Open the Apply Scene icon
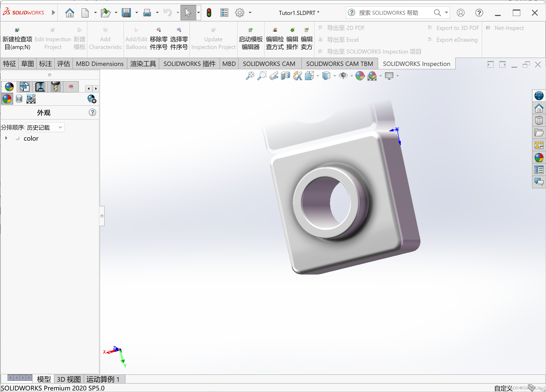Screen dimensions: 546x392 pos(372,76)
